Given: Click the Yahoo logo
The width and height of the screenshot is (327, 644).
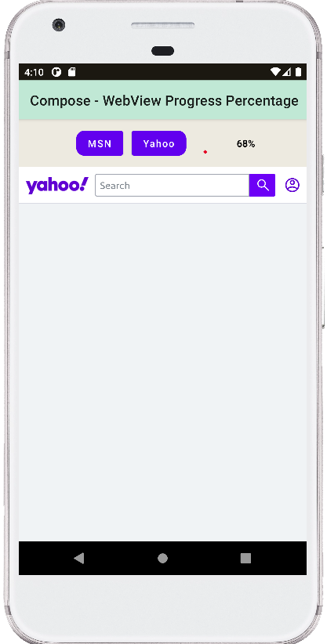Looking at the screenshot, I should pyautogui.click(x=56, y=185).
